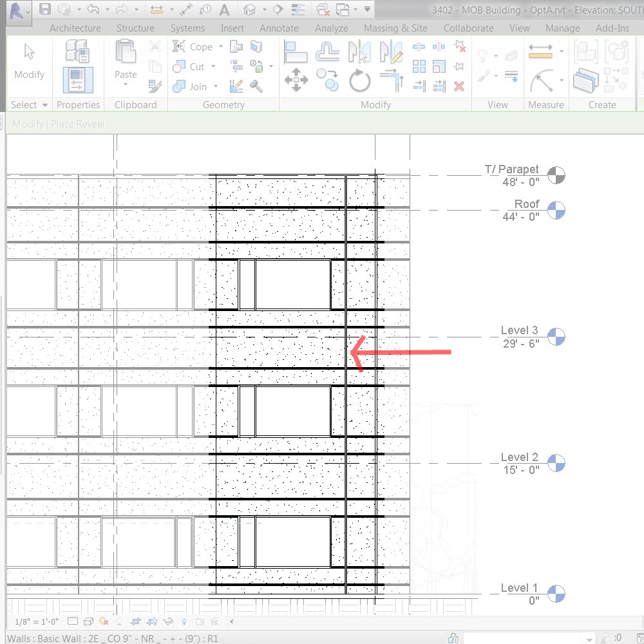Select the Scale tool
The image size is (644, 644).
(439, 66)
